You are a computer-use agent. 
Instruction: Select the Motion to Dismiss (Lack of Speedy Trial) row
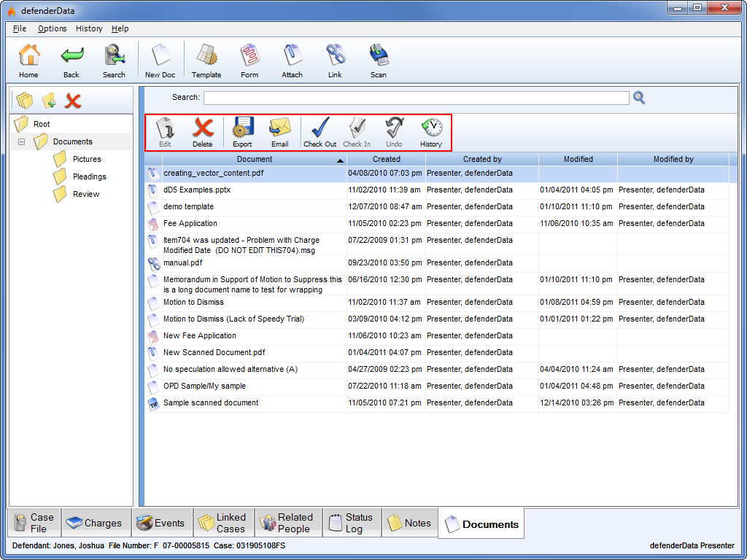pos(437,319)
